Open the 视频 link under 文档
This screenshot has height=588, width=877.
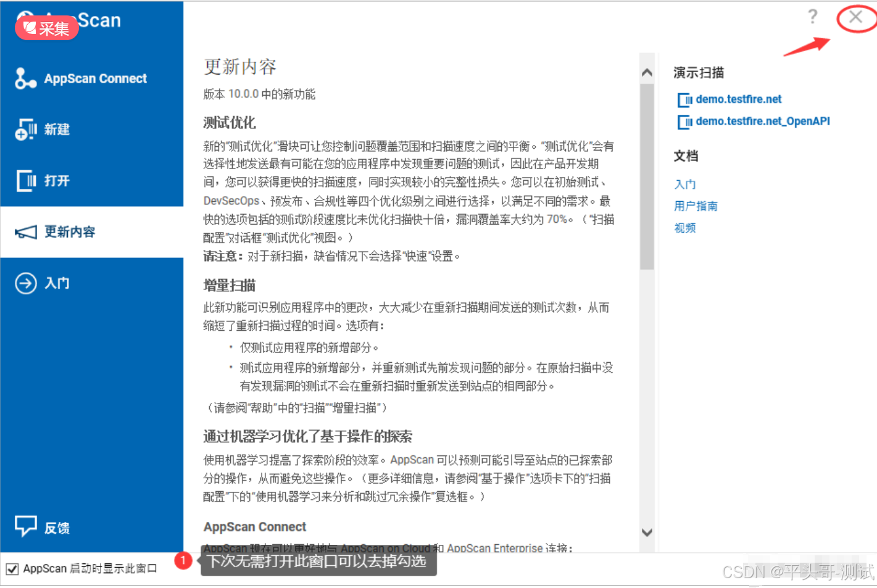click(684, 228)
